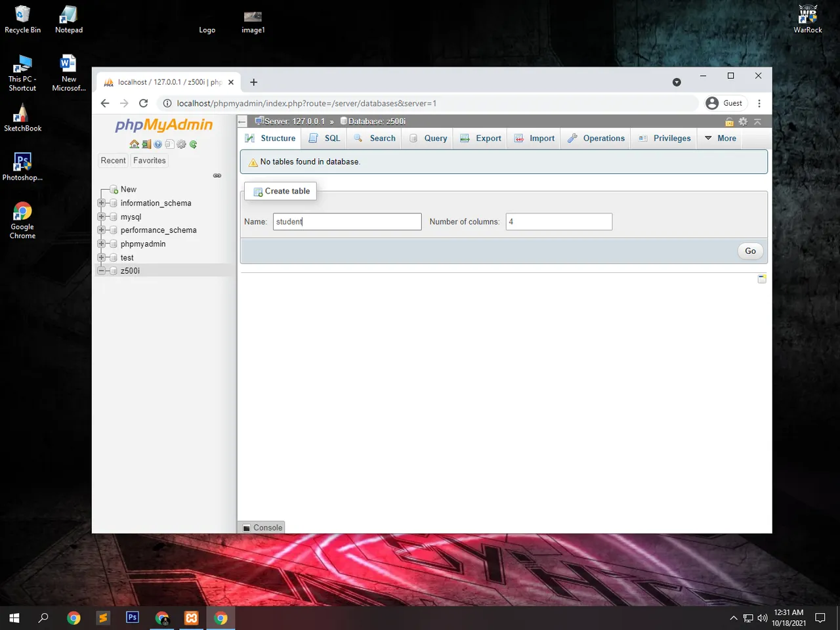Click the new database icon beside New
840x630 pixels.
[114, 190]
